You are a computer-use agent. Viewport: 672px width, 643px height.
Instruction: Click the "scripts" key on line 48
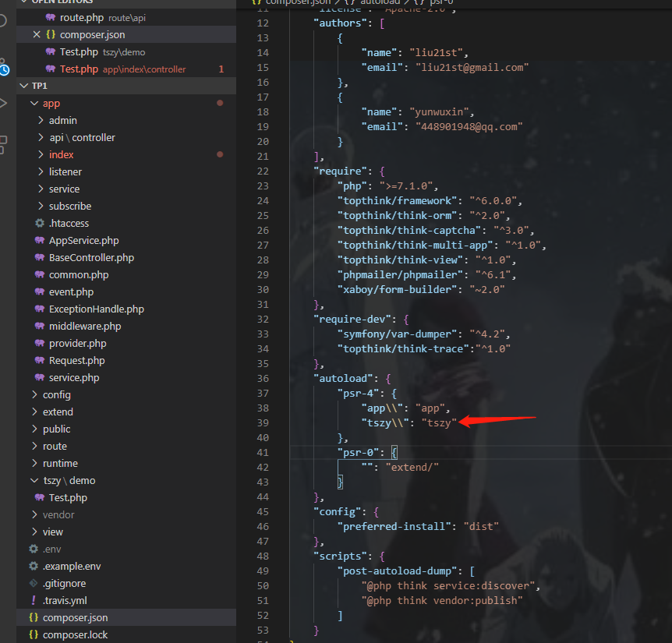pos(340,556)
